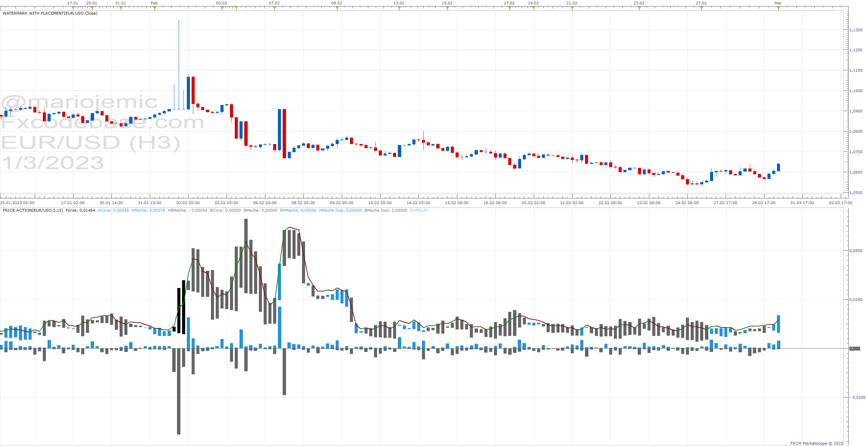
Task: Click the 09.02 day marker triangle
Action: 337,8
